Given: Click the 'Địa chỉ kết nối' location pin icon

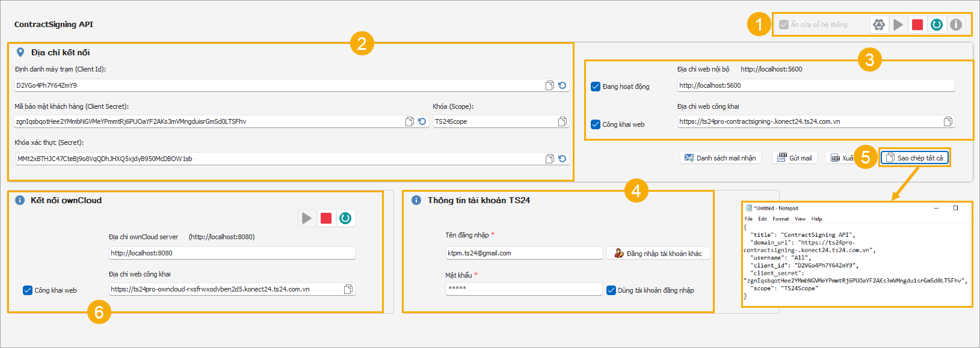Looking at the screenshot, I should [x=20, y=52].
